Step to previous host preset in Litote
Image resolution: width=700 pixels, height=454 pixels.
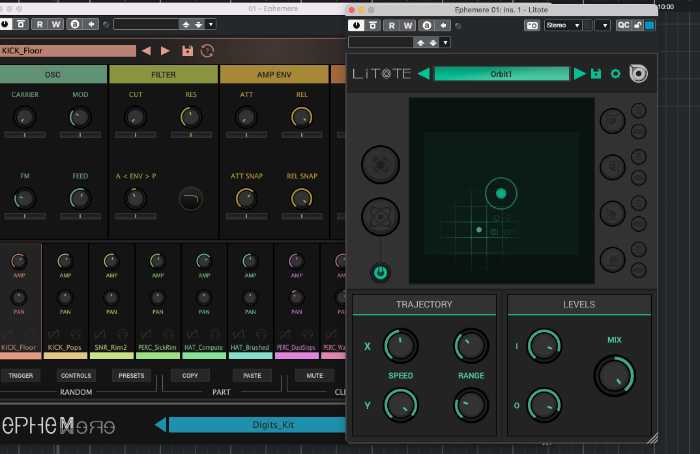click(421, 43)
